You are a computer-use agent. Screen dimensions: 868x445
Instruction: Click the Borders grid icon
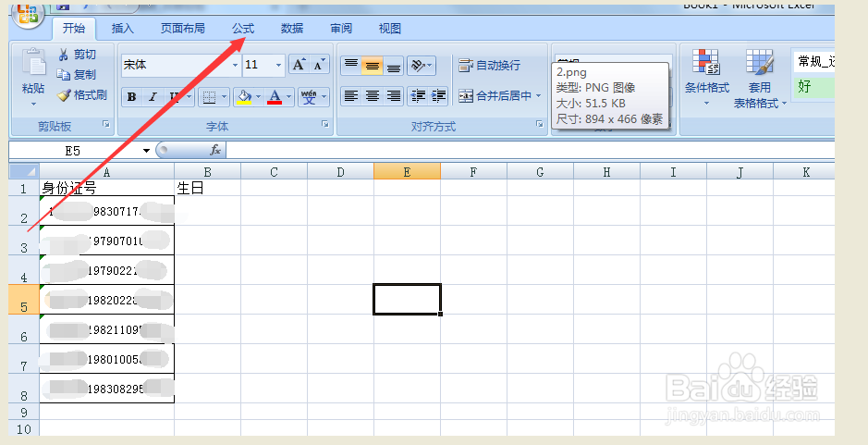click(x=209, y=97)
